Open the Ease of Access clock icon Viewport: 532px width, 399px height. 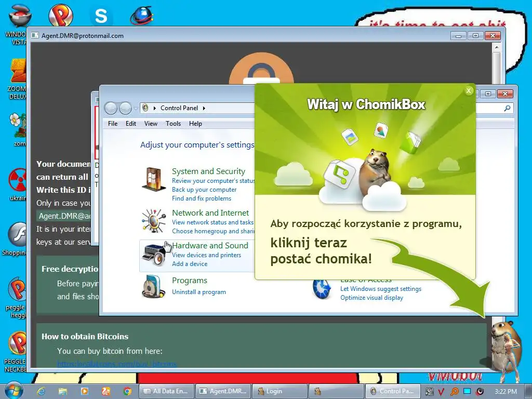tap(321, 289)
